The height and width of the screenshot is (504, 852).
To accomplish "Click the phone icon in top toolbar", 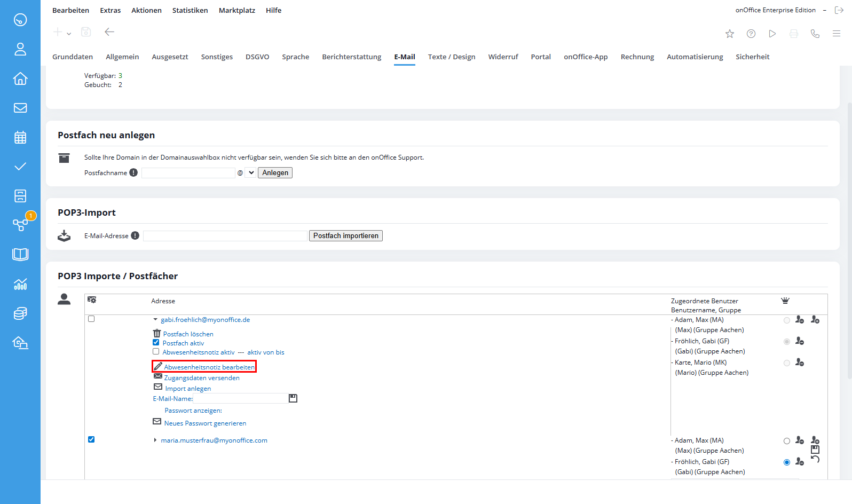I will tap(815, 34).
